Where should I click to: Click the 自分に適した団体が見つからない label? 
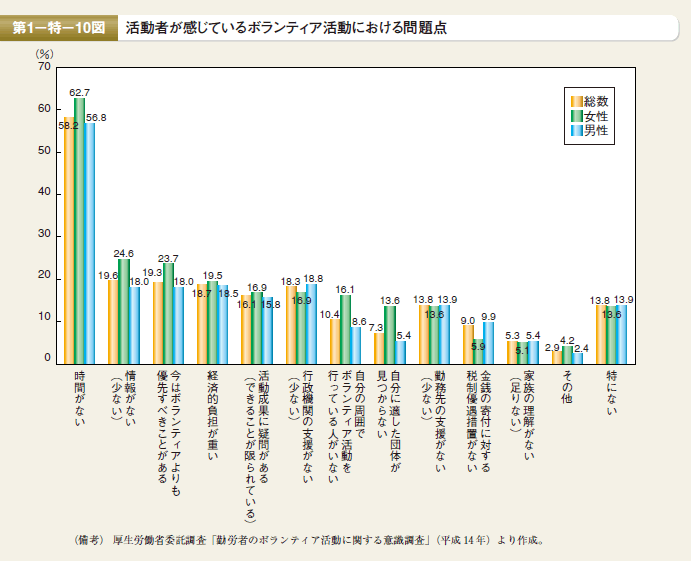tap(390, 421)
